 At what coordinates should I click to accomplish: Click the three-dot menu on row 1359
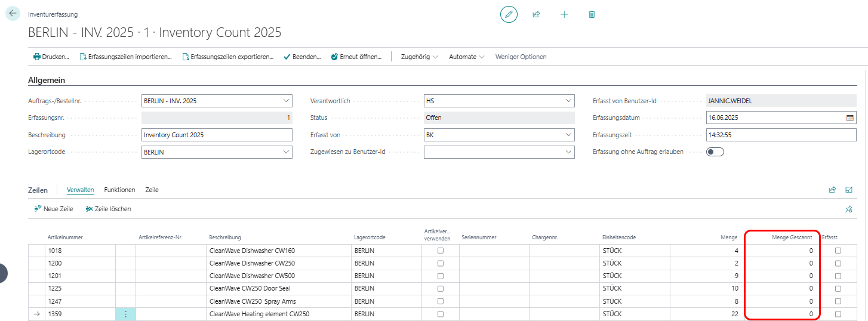pos(125,314)
